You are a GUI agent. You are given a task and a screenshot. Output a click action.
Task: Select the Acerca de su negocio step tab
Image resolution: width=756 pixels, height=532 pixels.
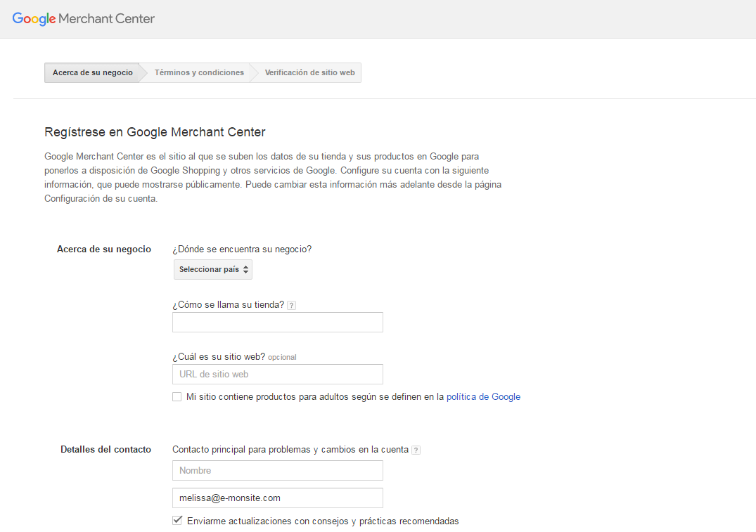[92, 73]
